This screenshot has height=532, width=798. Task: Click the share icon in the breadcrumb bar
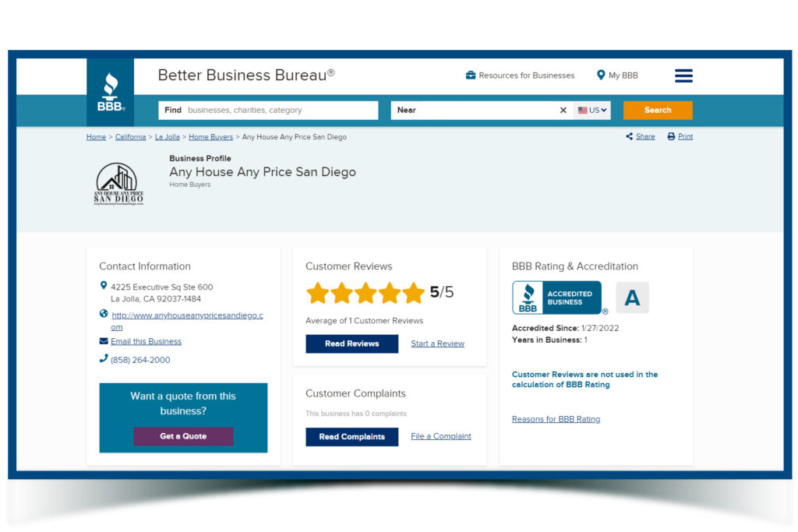coord(630,136)
